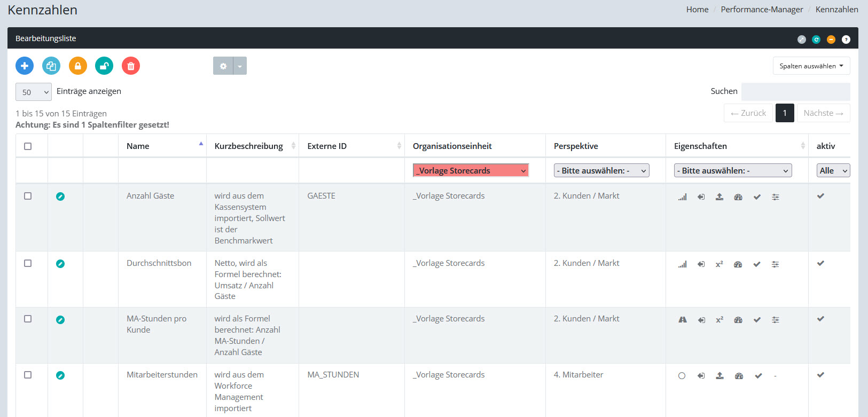
Task: Open the Perspektive filter dropdown
Action: pyautogui.click(x=601, y=170)
